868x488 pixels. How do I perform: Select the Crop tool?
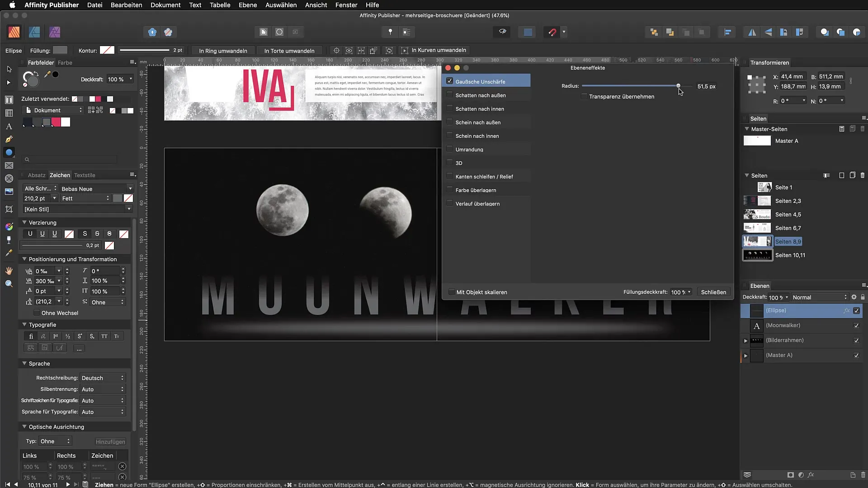(x=9, y=209)
